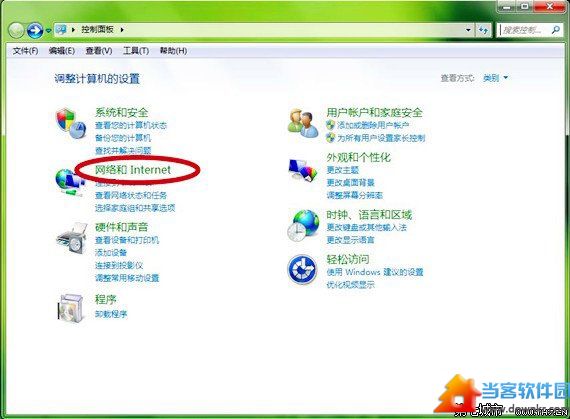The image size is (570, 419).
Task: Click the address bar refresh icon
Action: coord(483,30)
